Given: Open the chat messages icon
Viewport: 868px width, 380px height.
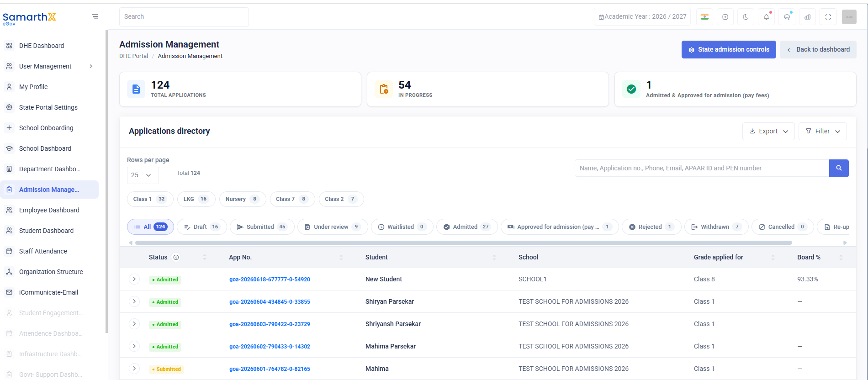Looking at the screenshot, I should (787, 17).
